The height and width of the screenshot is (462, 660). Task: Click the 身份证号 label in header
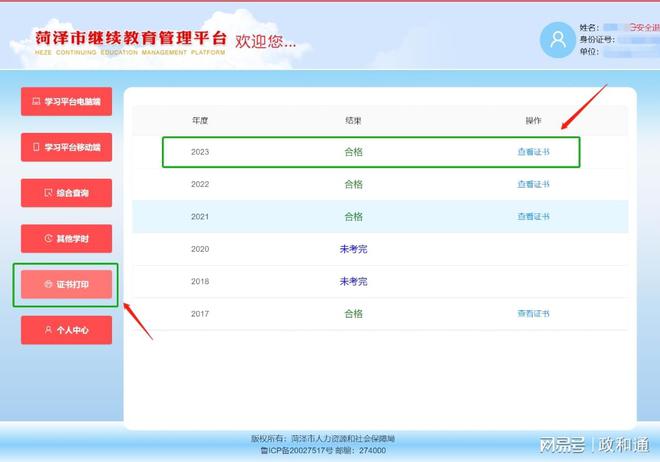point(597,40)
